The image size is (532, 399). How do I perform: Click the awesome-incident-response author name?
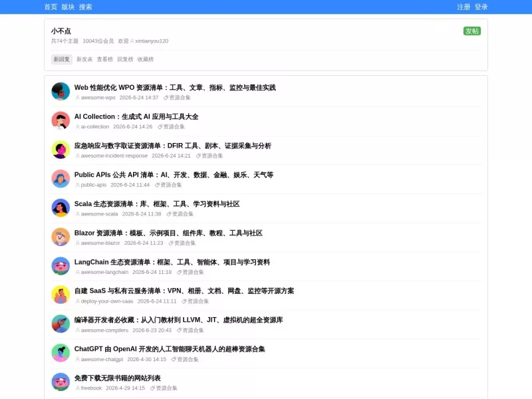114,156
